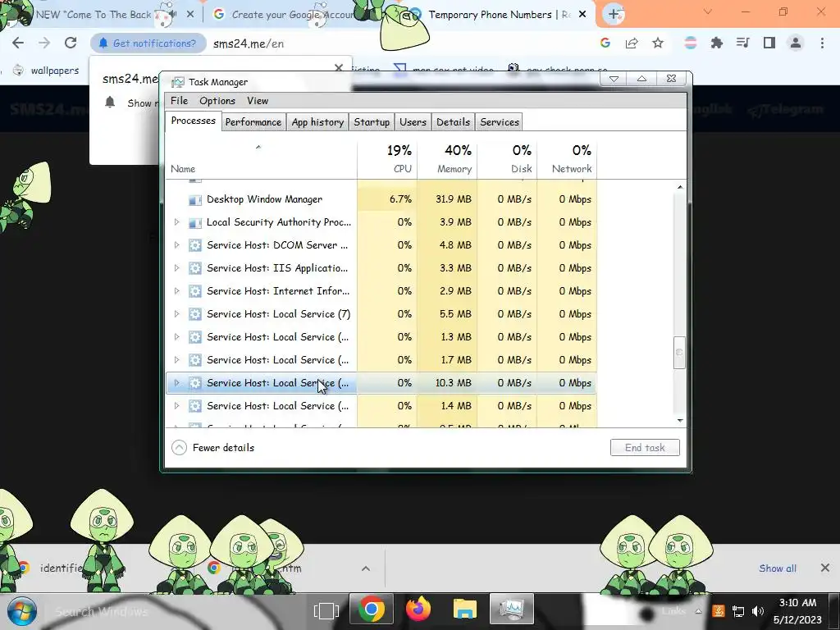Open Chrome three-dot menu
840x630 pixels.
[822, 43]
